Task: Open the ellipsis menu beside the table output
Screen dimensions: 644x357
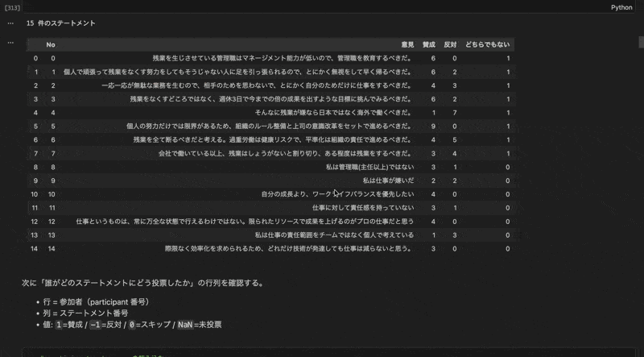Action: click(x=10, y=42)
